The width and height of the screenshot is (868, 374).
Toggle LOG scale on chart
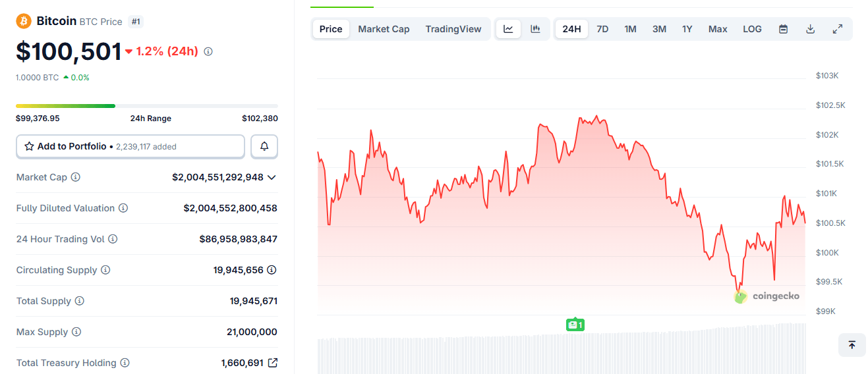752,29
